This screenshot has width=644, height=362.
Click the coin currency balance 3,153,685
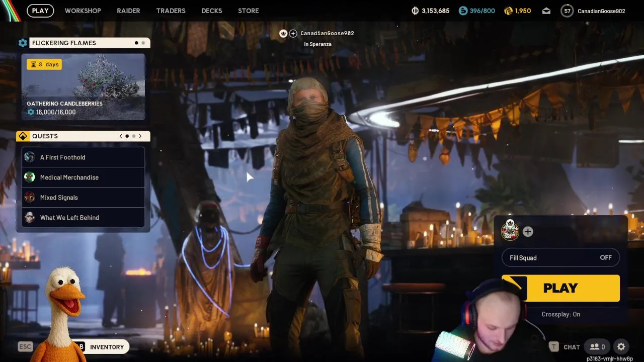pos(430,11)
